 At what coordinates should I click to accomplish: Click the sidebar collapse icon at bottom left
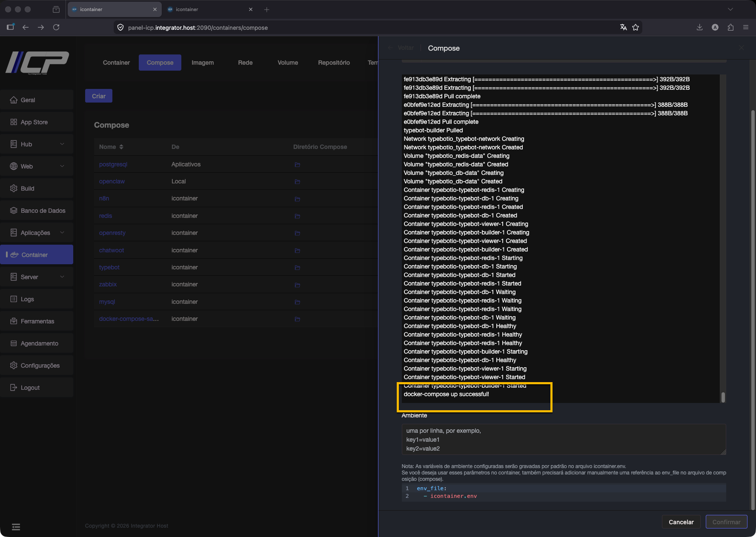coord(16,527)
